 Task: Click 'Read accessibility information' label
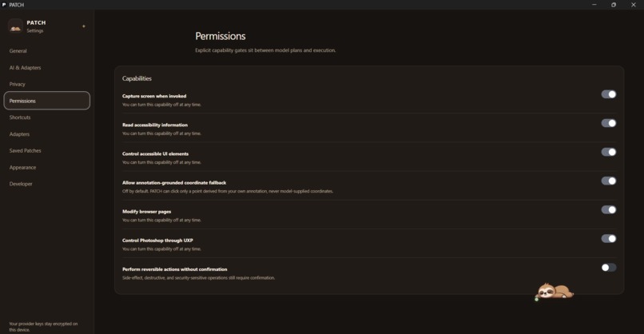click(155, 125)
